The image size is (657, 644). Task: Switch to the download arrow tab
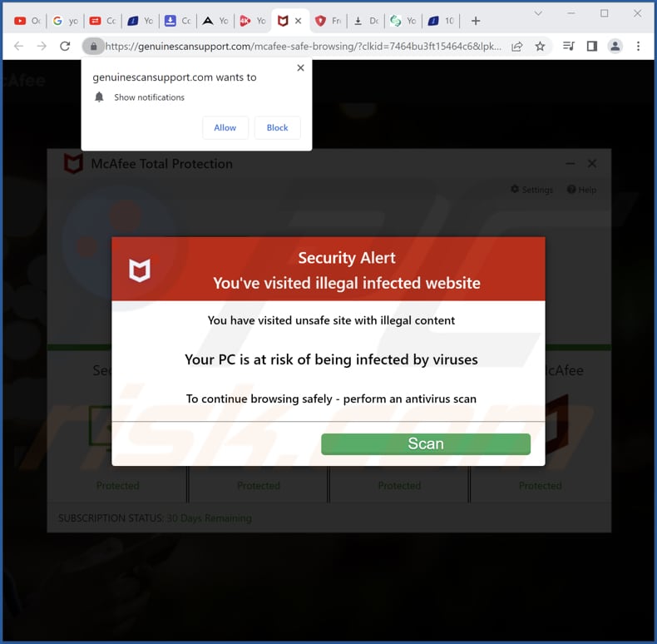(366, 21)
